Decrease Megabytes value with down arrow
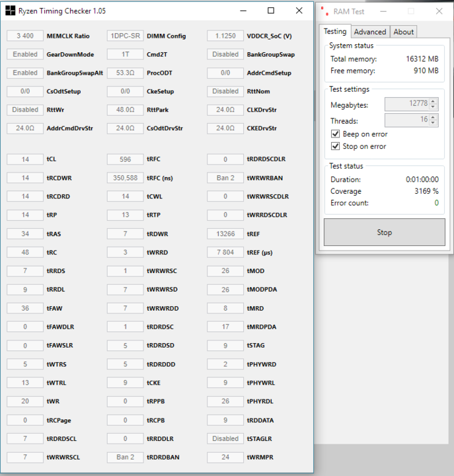This screenshot has width=454, height=476. pos(433,107)
